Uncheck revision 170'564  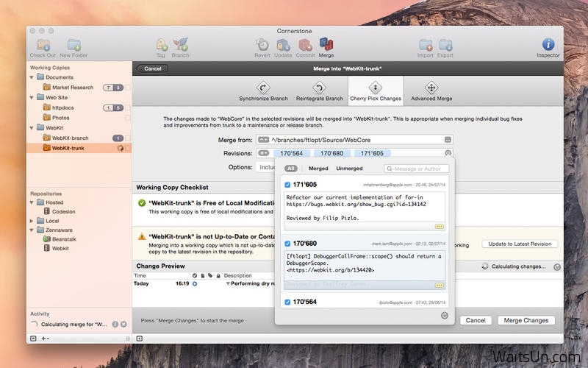pos(287,302)
